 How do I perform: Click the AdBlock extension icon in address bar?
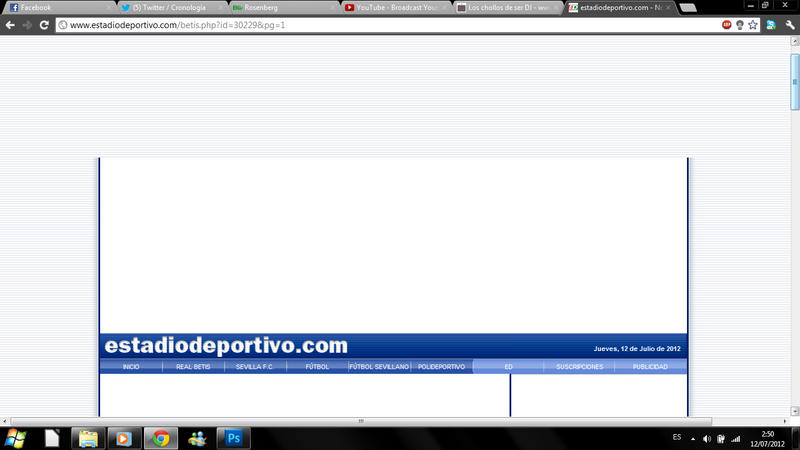tap(727, 25)
